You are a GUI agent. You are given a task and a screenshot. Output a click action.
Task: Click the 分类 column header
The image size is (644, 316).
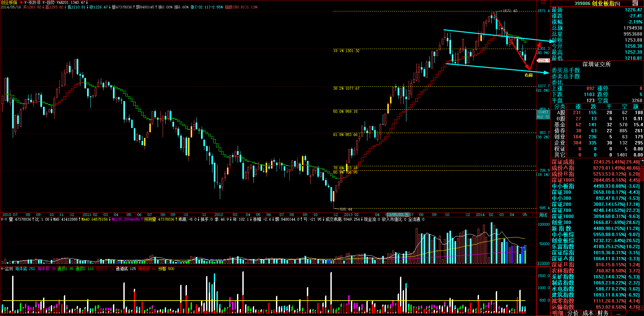pyautogui.click(x=560, y=106)
